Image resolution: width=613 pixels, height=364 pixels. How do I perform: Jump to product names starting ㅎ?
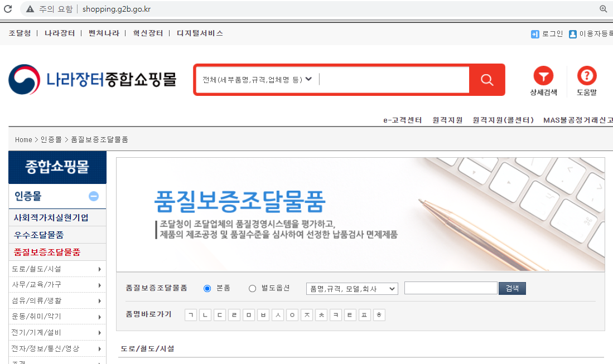pyautogui.click(x=379, y=315)
